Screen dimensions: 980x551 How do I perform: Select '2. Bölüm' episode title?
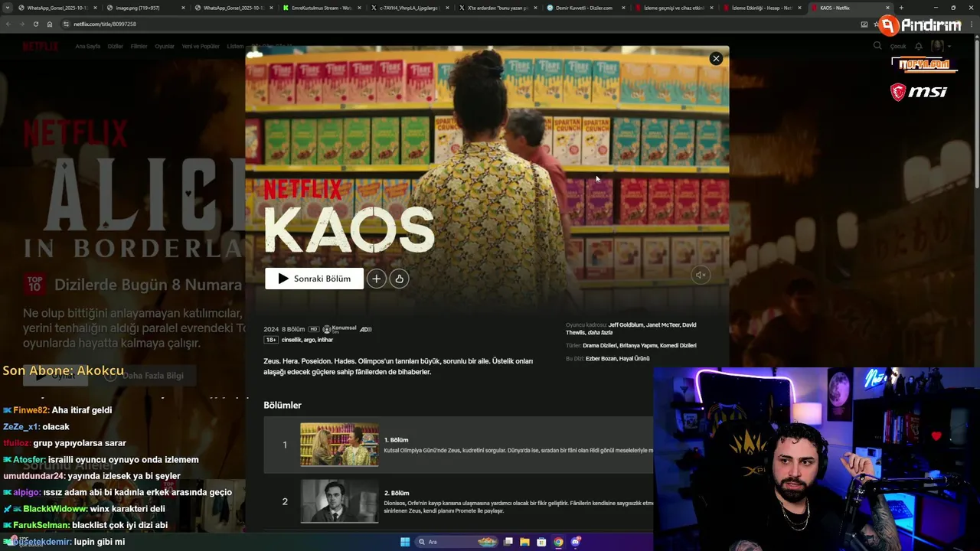pyautogui.click(x=397, y=493)
